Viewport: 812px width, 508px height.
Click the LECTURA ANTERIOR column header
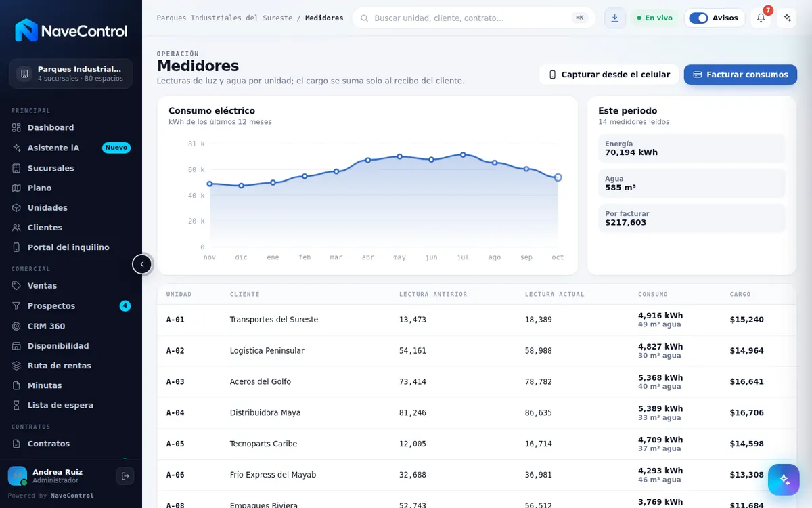[x=433, y=295]
